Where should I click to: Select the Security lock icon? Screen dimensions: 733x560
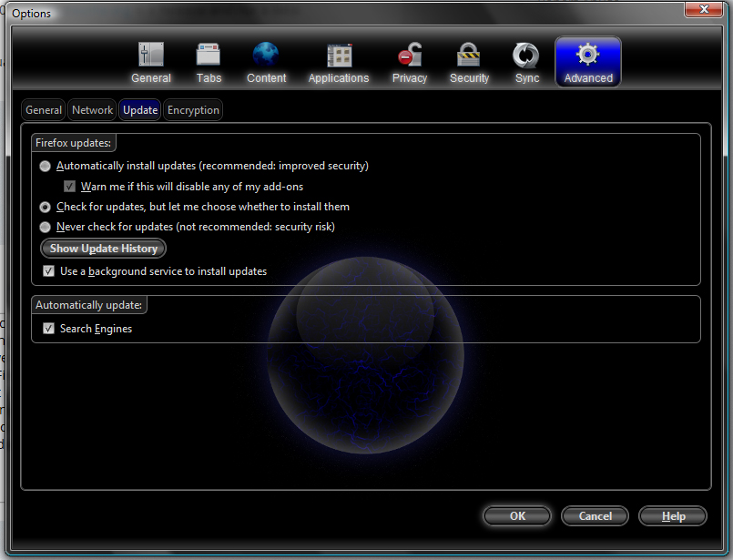click(469, 56)
